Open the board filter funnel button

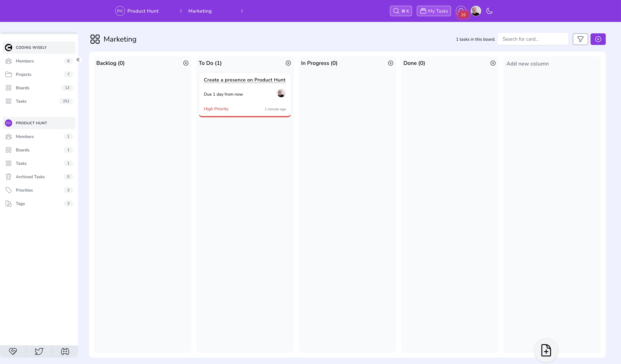580,39
